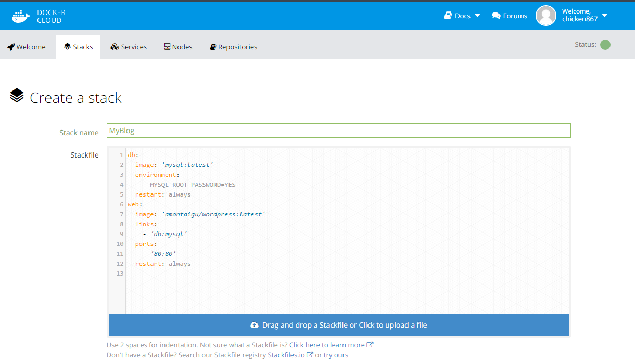
Task: Click the user avatar picture
Action: 546,16
